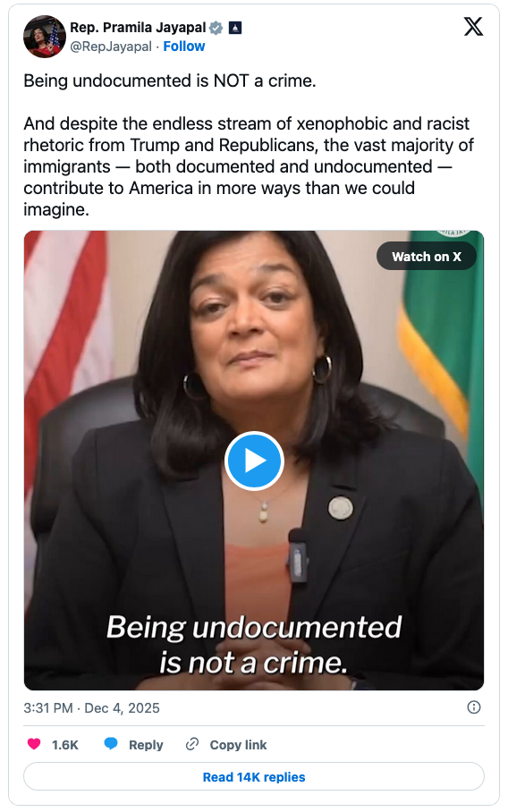Click the Reply label
The image size is (508, 812).
pos(146,745)
